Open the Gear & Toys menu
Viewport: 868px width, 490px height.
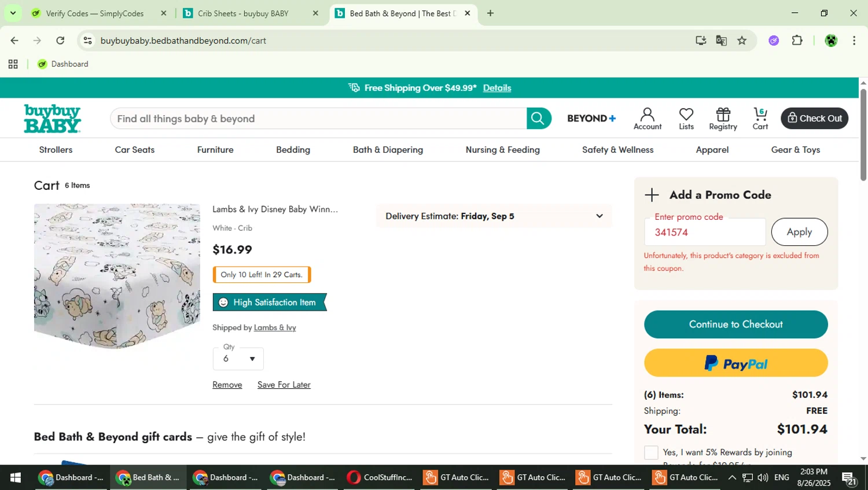[x=795, y=150]
